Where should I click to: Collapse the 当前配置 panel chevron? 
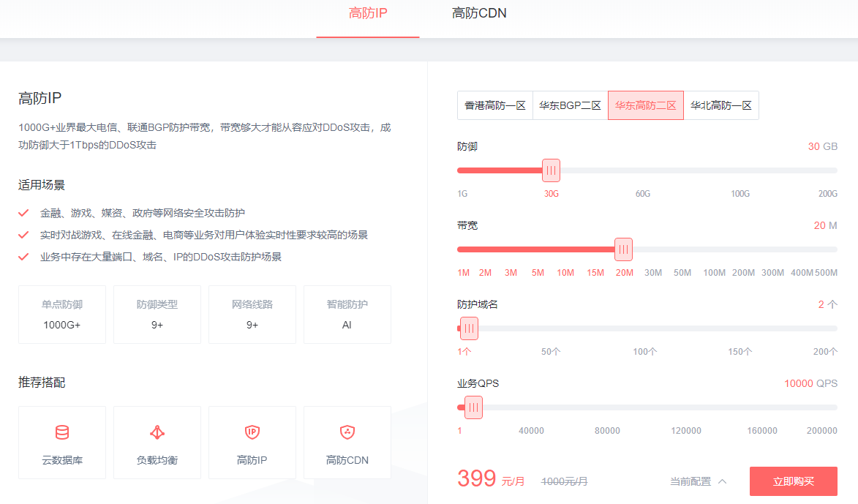click(721, 481)
